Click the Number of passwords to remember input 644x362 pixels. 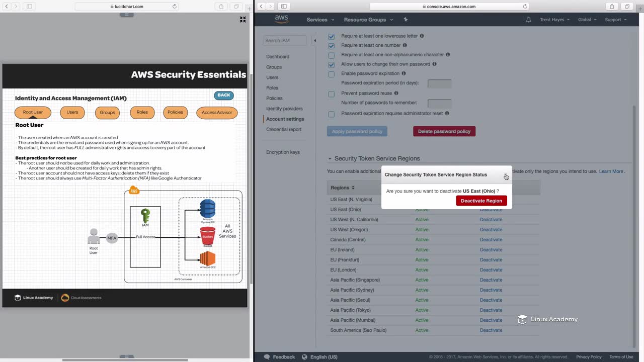tap(440, 104)
